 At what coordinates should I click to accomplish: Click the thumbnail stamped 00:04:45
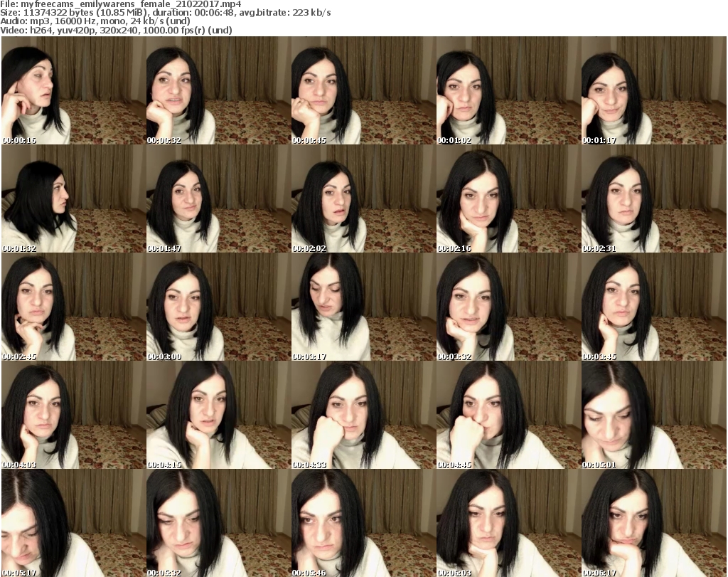[508, 415]
